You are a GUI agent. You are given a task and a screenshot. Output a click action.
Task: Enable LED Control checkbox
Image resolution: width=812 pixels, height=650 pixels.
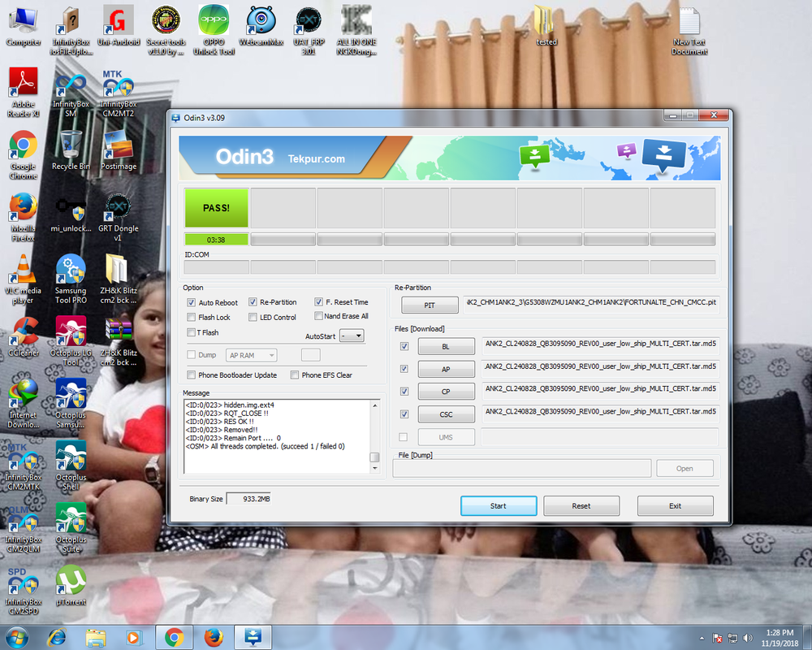(253, 317)
